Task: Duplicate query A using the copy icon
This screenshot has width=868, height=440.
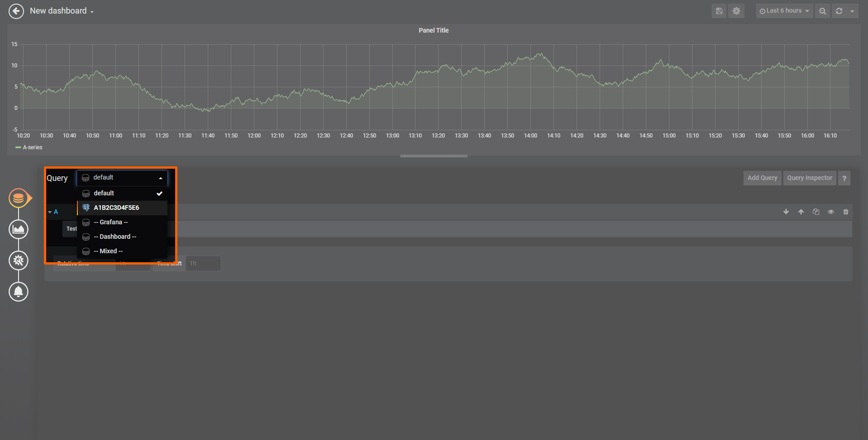Action: [x=816, y=212]
